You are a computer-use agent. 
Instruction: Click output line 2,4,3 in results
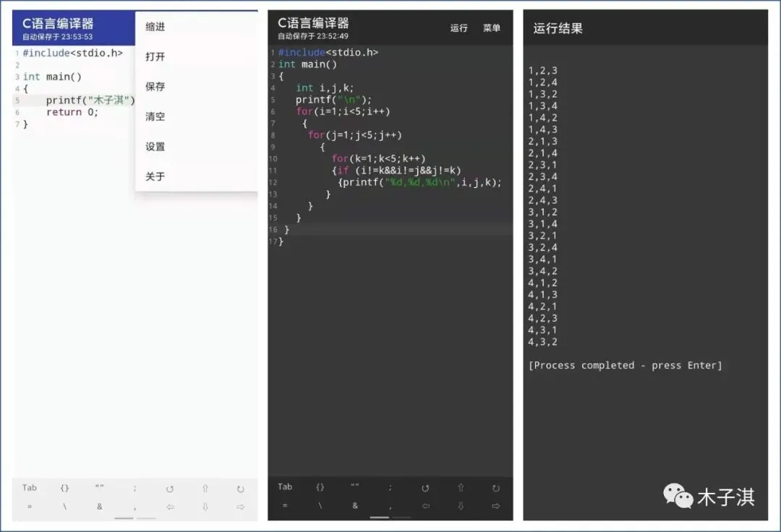[x=543, y=200]
